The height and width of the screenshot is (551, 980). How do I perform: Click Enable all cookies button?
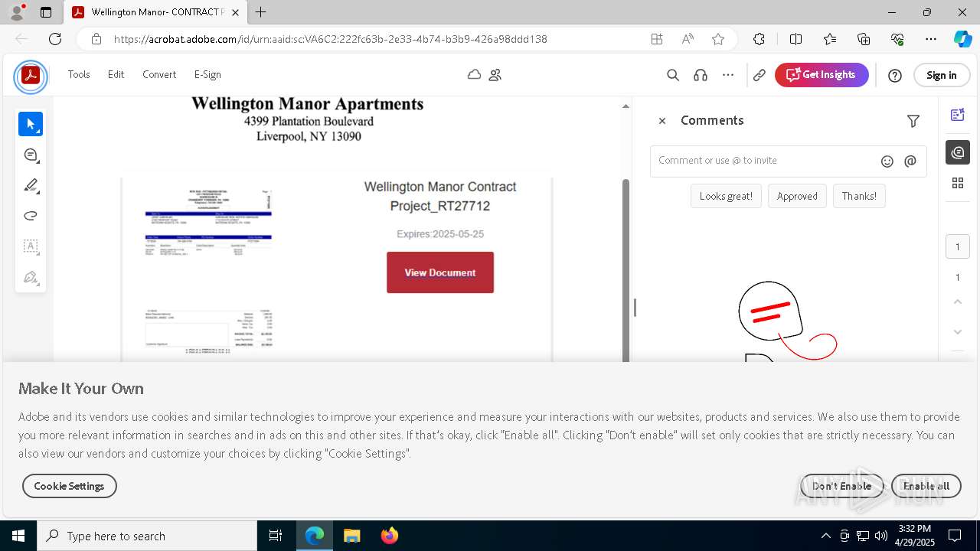[926, 486]
